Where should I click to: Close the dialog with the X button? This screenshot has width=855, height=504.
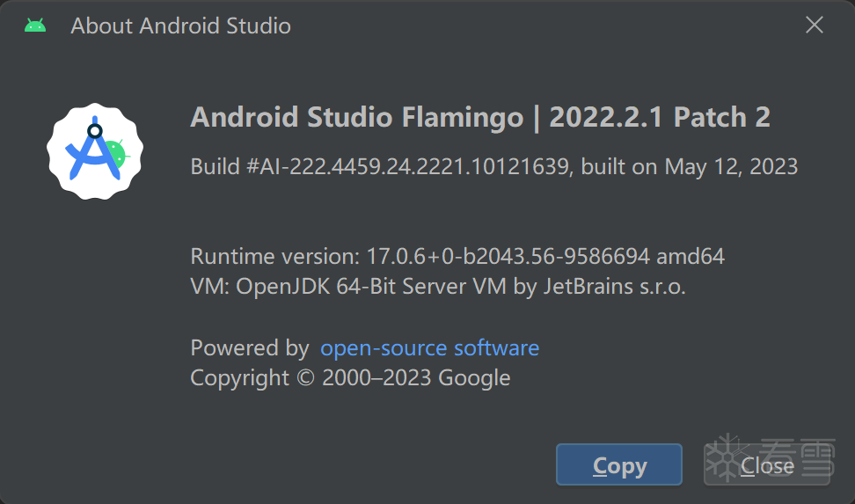point(815,26)
